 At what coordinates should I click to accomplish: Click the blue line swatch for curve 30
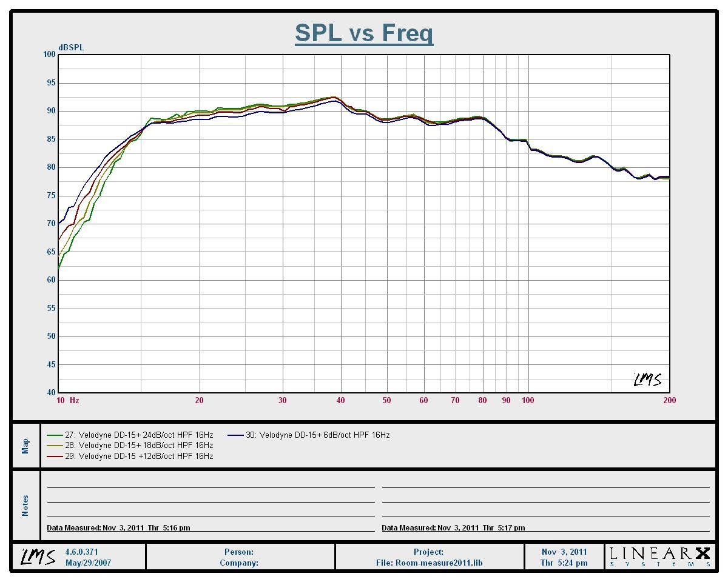[x=236, y=435]
